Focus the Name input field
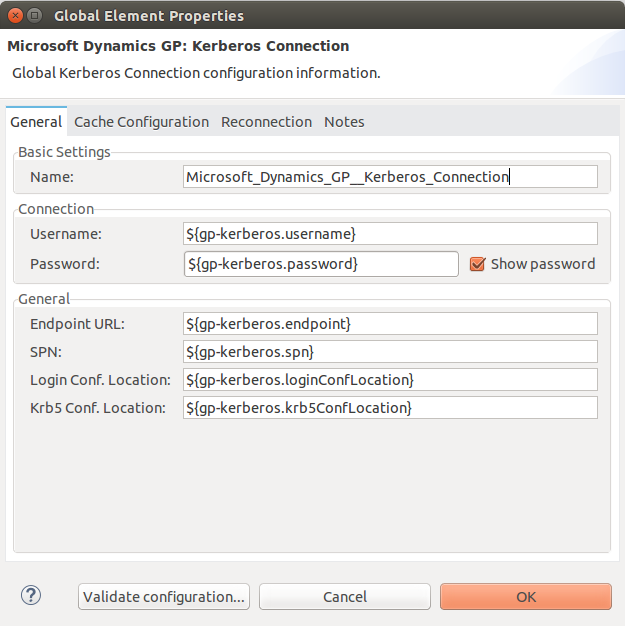 (390, 176)
